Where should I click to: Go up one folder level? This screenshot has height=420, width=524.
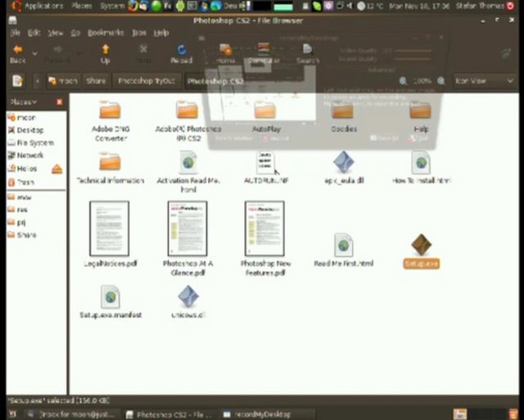click(105, 54)
